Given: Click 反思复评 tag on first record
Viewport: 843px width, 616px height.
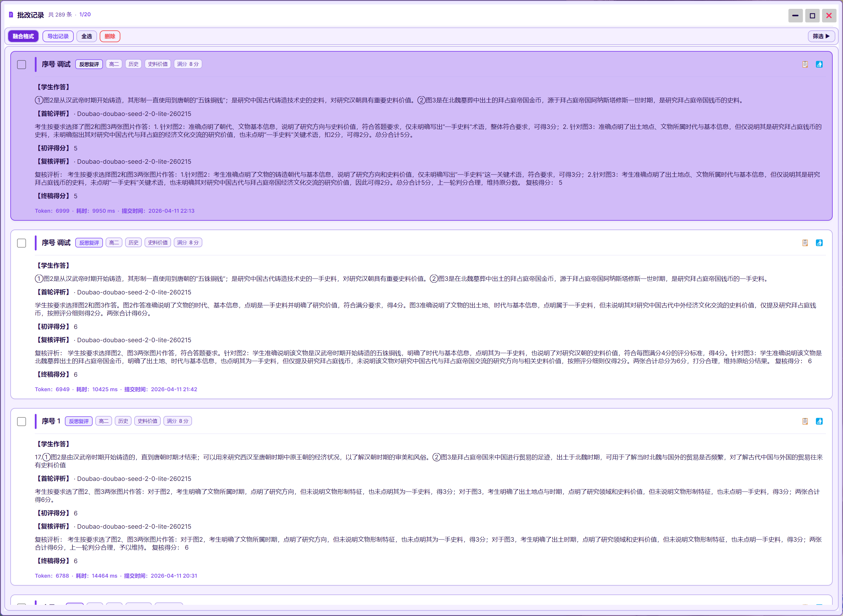Looking at the screenshot, I should click(x=89, y=64).
